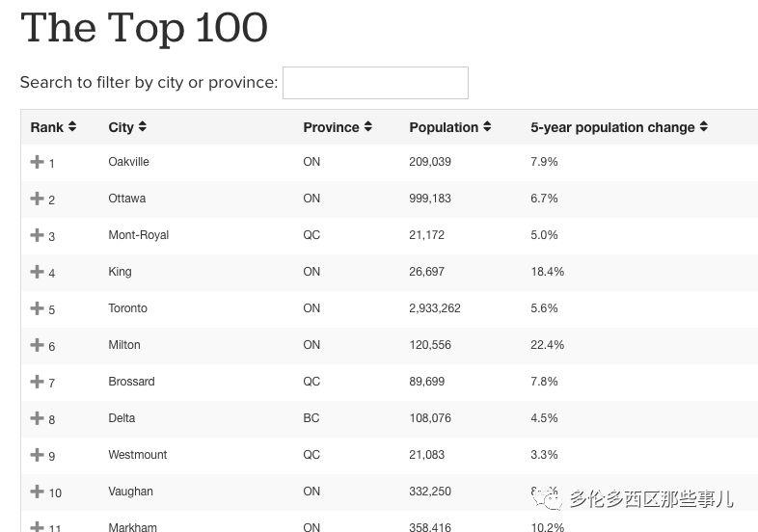Expand the Ottawa row plus icon
Viewport: 758px width, 532px height.
point(37,199)
